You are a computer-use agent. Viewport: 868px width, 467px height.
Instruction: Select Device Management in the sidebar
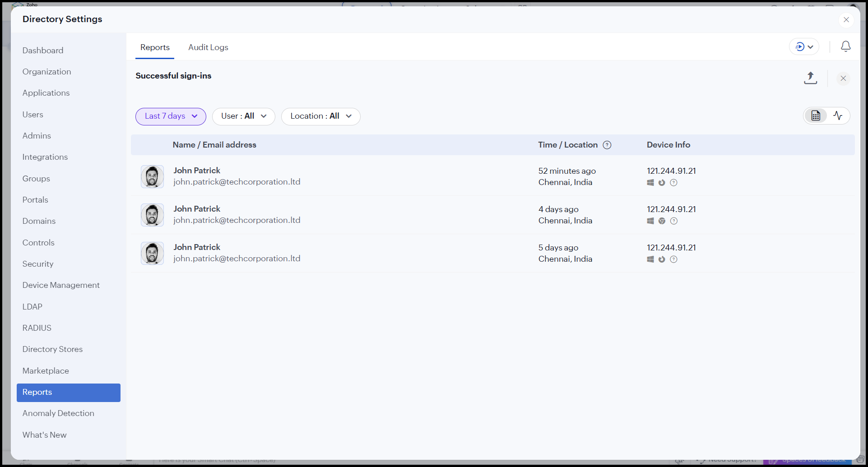[x=61, y=285]
